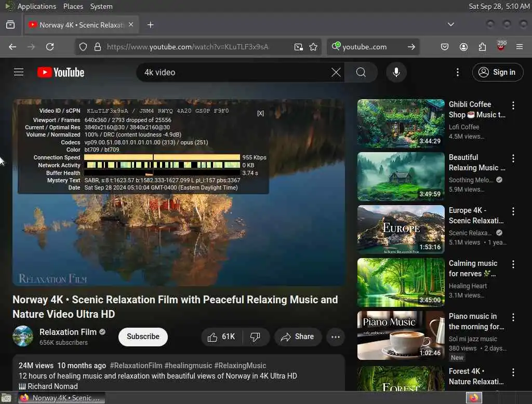Viewport: 532px width, 404px height.
Task: Toggle picture-in-picture icon in URL bar
Action: point(299,47)
